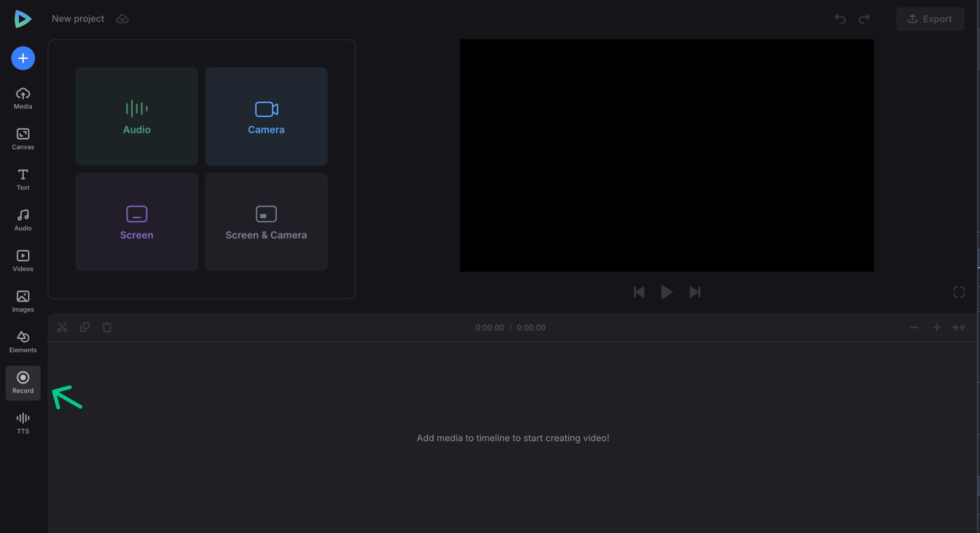Image resolution: width=980 pixels, height=533 pixels.
Task: Click the New project title
Action: click(78, 19)
